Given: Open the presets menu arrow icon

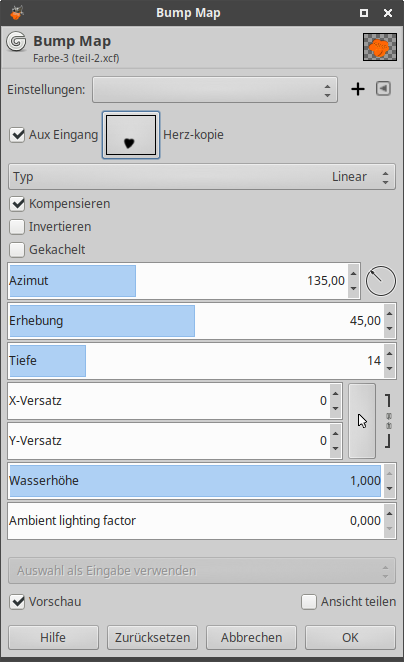Looking at the screenshot, I should [383, 89].
